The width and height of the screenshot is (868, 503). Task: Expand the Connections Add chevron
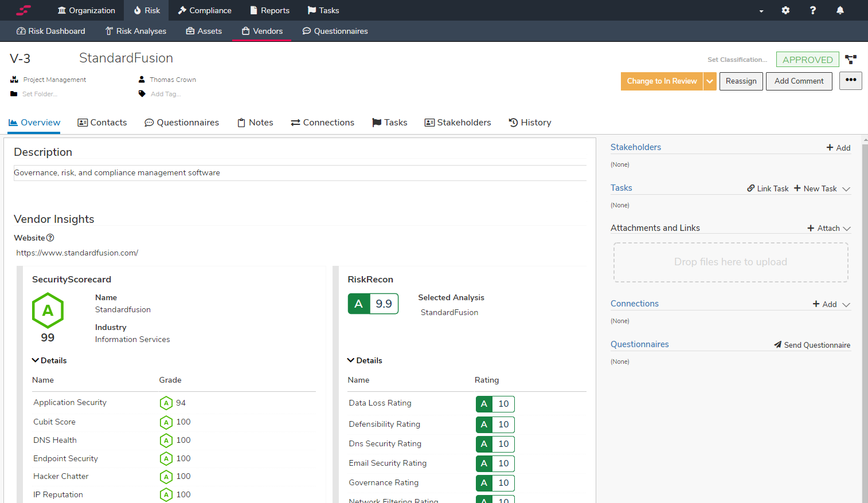pos(846,305)
